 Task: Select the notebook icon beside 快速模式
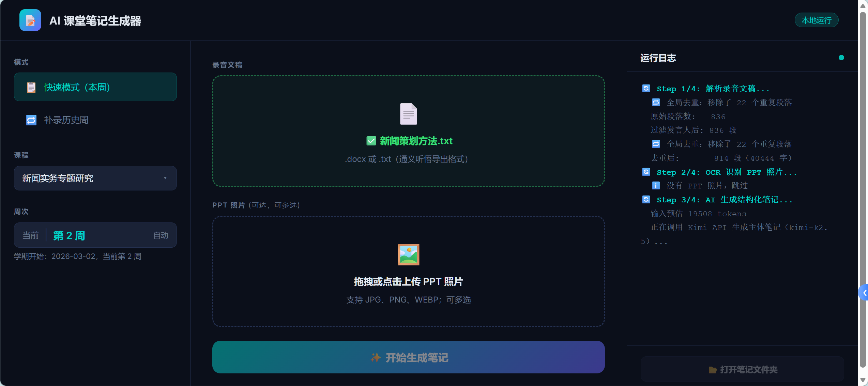[x=31, y=87]
